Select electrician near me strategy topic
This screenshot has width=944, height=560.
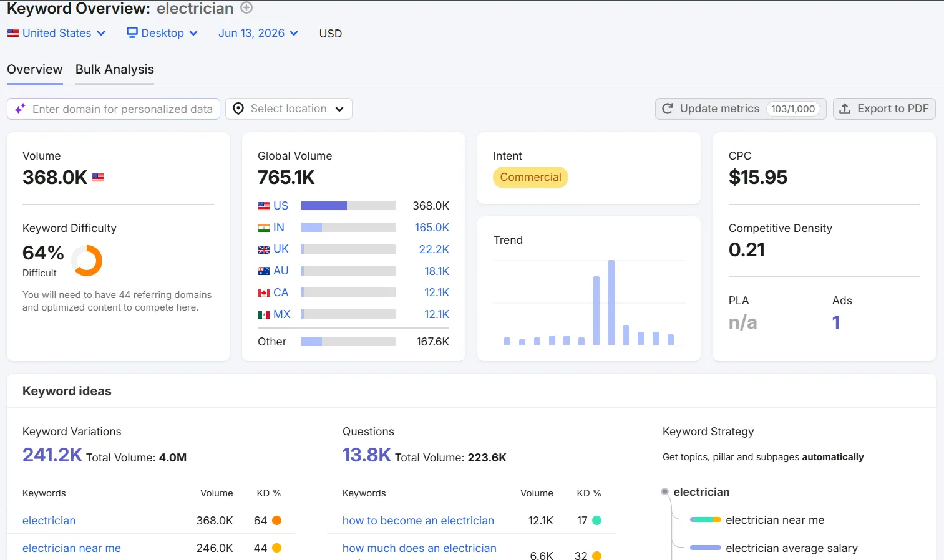(775, 520)
